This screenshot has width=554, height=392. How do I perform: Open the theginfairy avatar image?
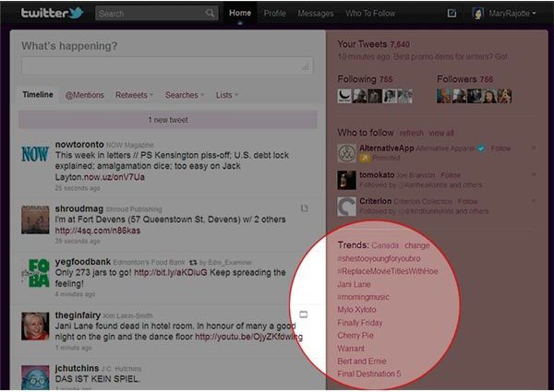(35, 326)
